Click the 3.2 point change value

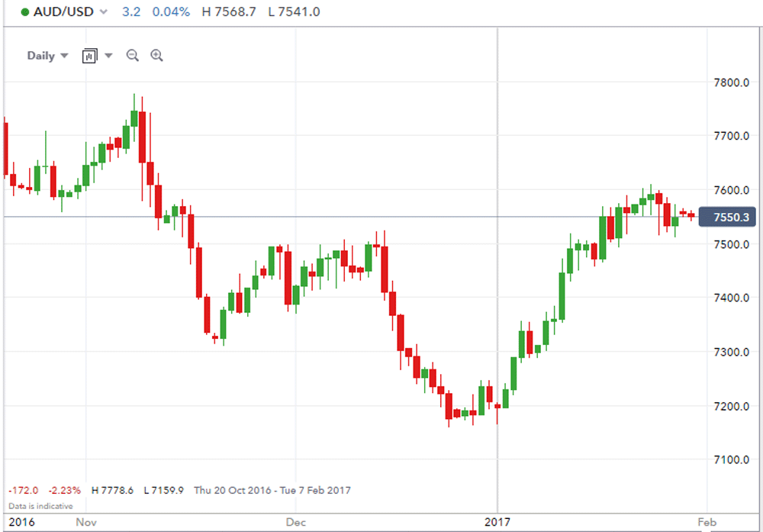click(x=131, y=11)
